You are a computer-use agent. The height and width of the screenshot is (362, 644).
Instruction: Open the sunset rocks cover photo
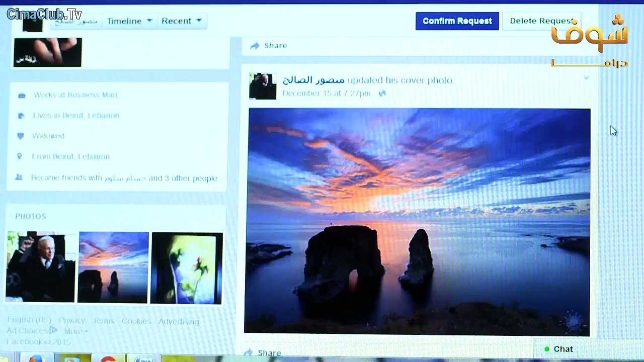click(x=418, y=221)
